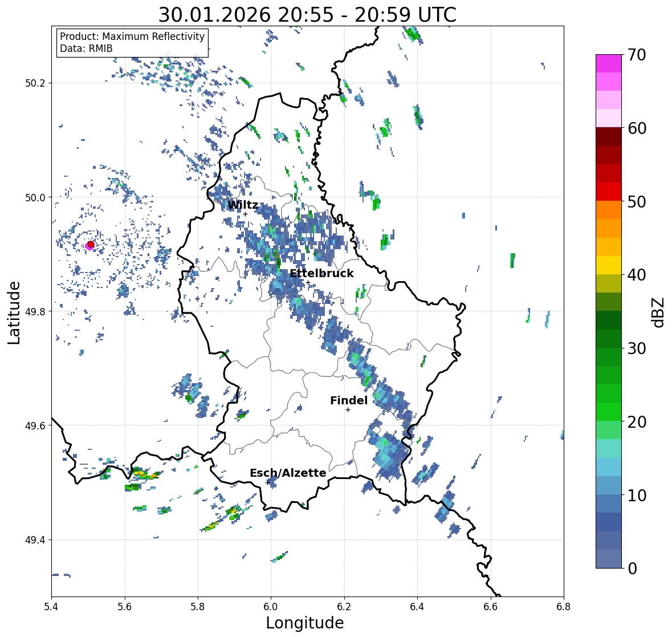Click the 40 dBZ colorbar tick label
The height and width of the screenshot is (637, 672).
click(x=637, y=275)
